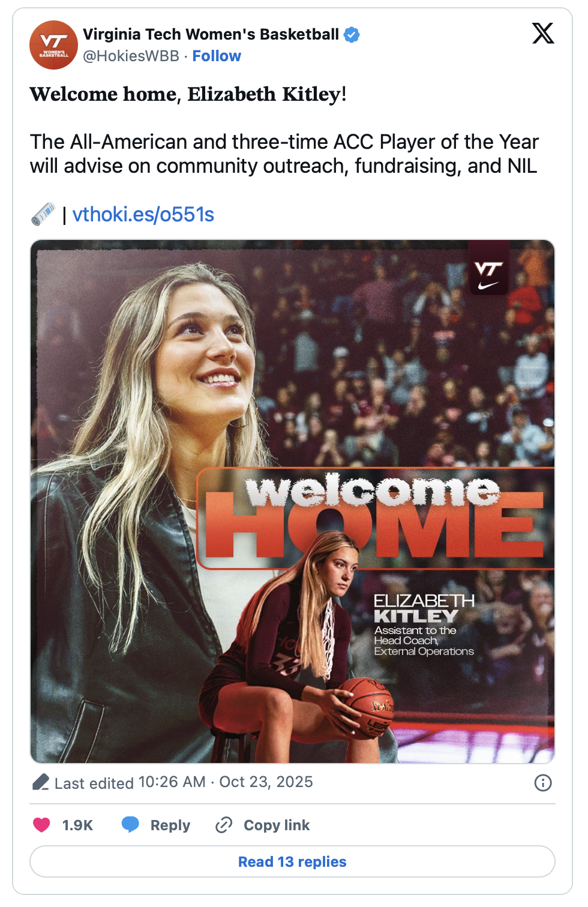This screenshot has width=588, height=907.
Task: Click the newspaper emoji before the link
Action: tap(43, 214)
